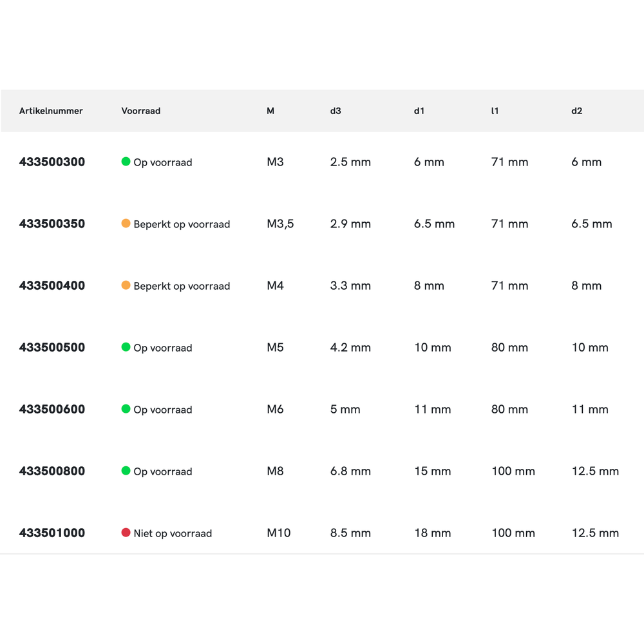The image size is (644, 644).
Task: Click the red out-of-stock dot for 433501000
Action: point(126,533)
